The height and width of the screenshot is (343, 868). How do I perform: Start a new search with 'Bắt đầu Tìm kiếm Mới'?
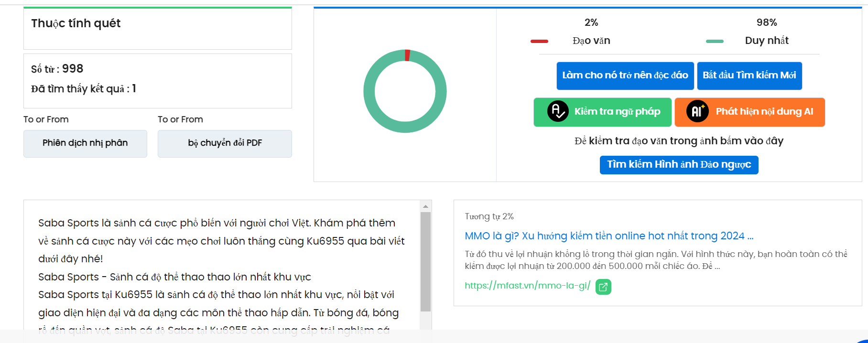point(749,75)
